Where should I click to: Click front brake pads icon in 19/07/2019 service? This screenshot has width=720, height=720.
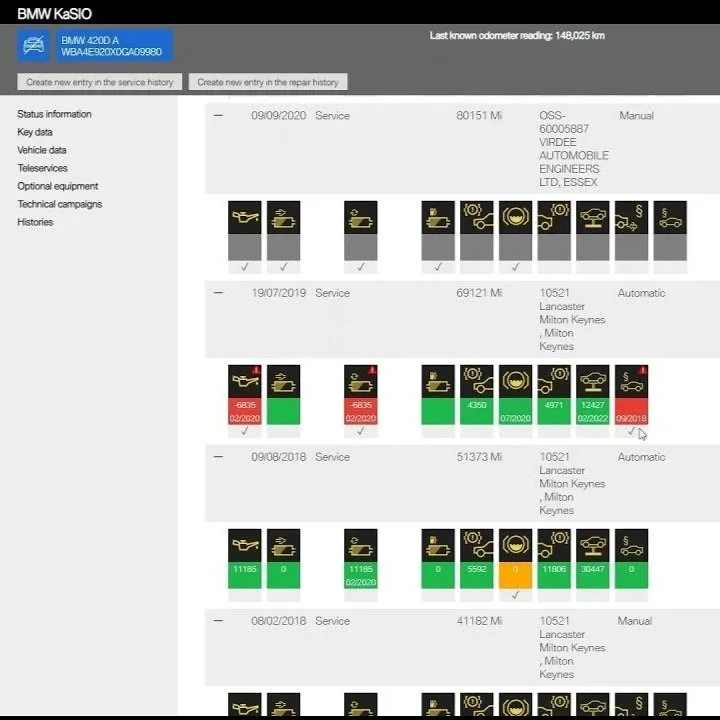click(477, 382)
